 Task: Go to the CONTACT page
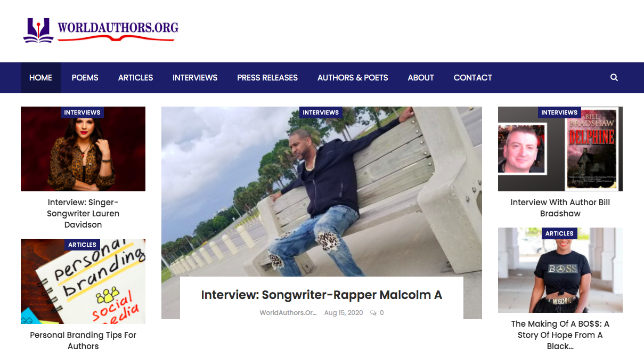click(x=473, y=78)
